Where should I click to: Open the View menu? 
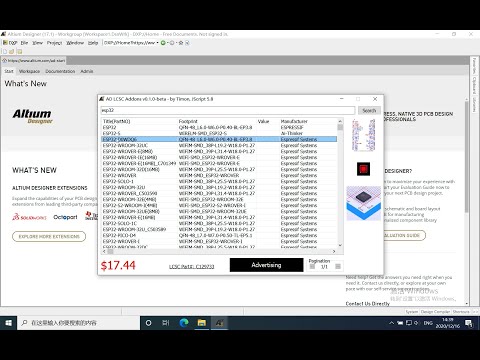pyautogui.click(x=37, y=43)
